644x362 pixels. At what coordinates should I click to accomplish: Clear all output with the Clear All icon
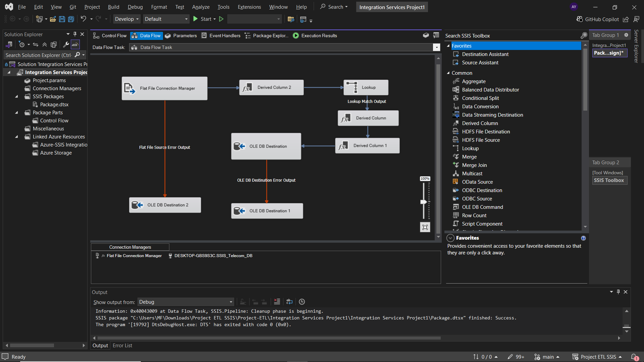[277, 301]
